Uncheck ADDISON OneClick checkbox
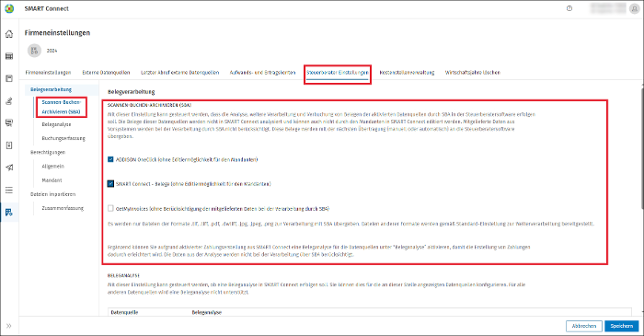Screen dimensions: 644x336 [x=110, y=159]
